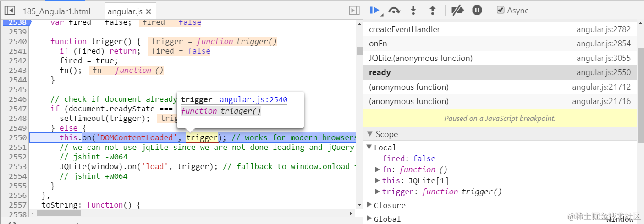The height and width of the screenshot is (224, 644).
Task: Click the fired: false variable
Action: [409, 158]
